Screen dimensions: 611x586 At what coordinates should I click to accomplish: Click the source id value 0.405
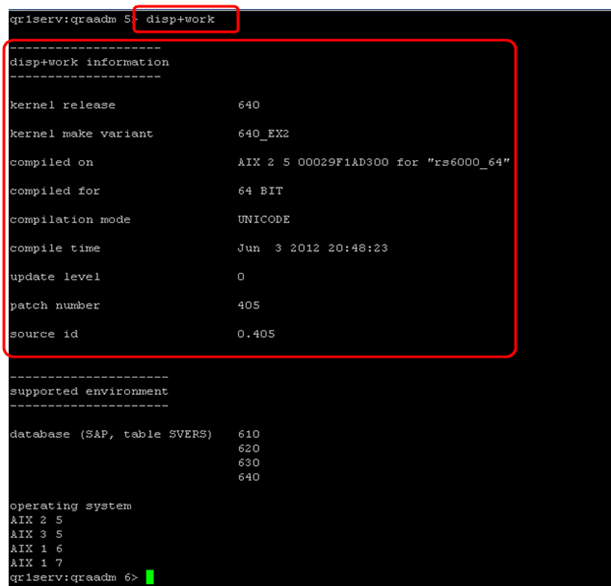(256, 334)
